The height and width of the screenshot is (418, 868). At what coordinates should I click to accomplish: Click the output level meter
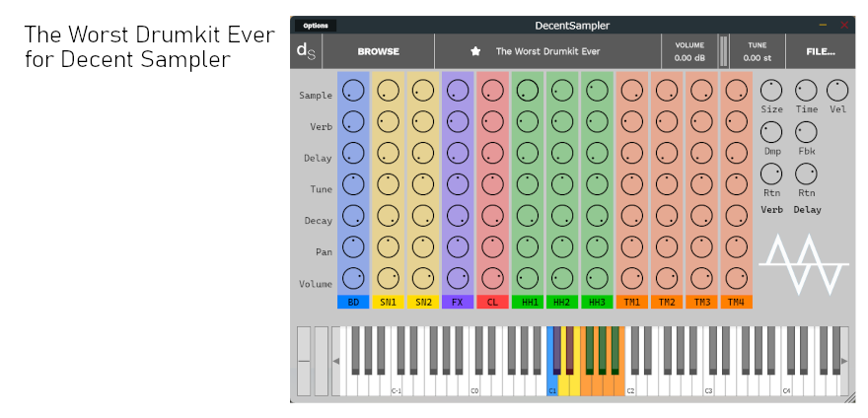coord(724,51)
